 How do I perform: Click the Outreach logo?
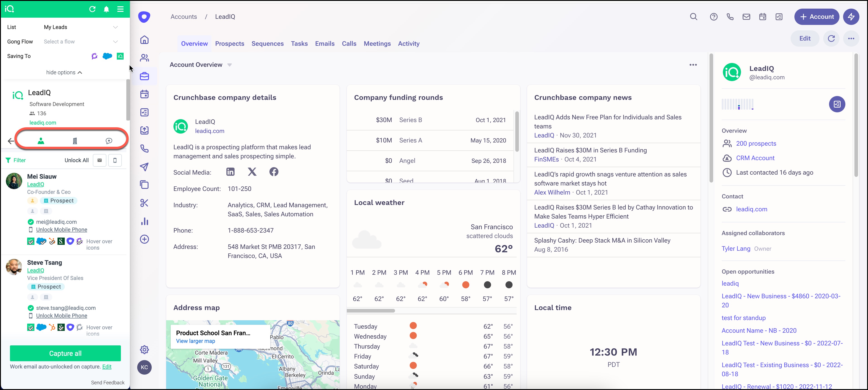pos(144,17)
